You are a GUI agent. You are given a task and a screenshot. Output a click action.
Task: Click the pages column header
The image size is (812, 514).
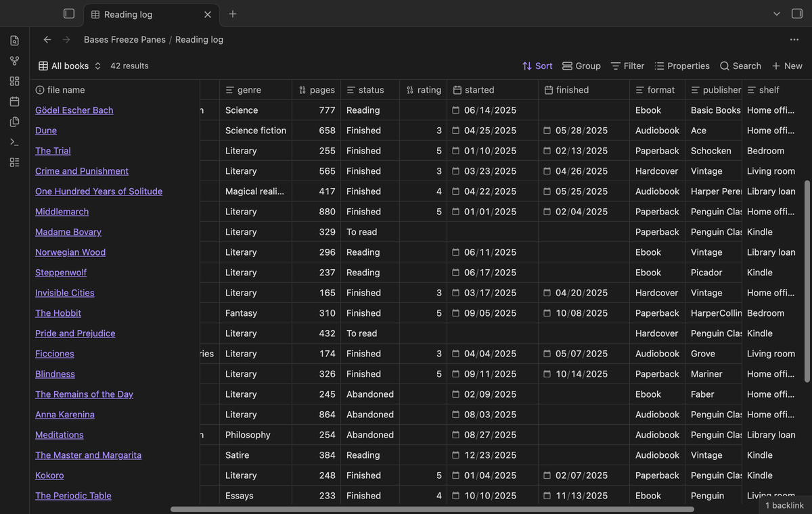pyautogui.click(x=317, y=90)
